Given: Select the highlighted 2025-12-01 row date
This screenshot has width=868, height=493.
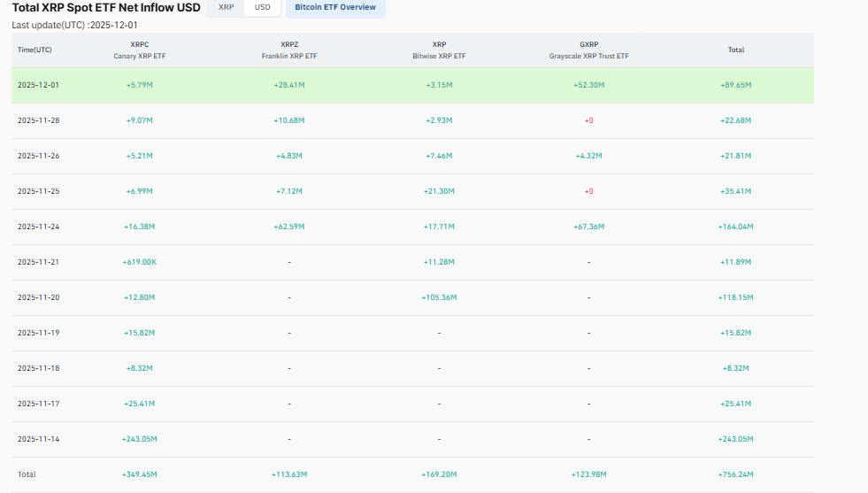Looking at the screenshot, I should pos(38,85).
